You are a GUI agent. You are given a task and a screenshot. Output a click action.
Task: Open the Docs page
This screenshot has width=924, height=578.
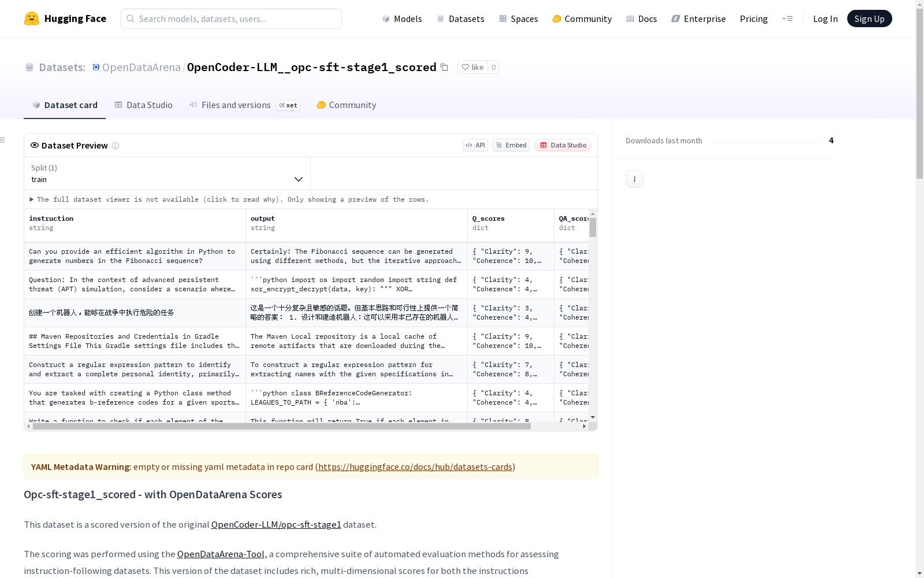click(x=642, y=18)
